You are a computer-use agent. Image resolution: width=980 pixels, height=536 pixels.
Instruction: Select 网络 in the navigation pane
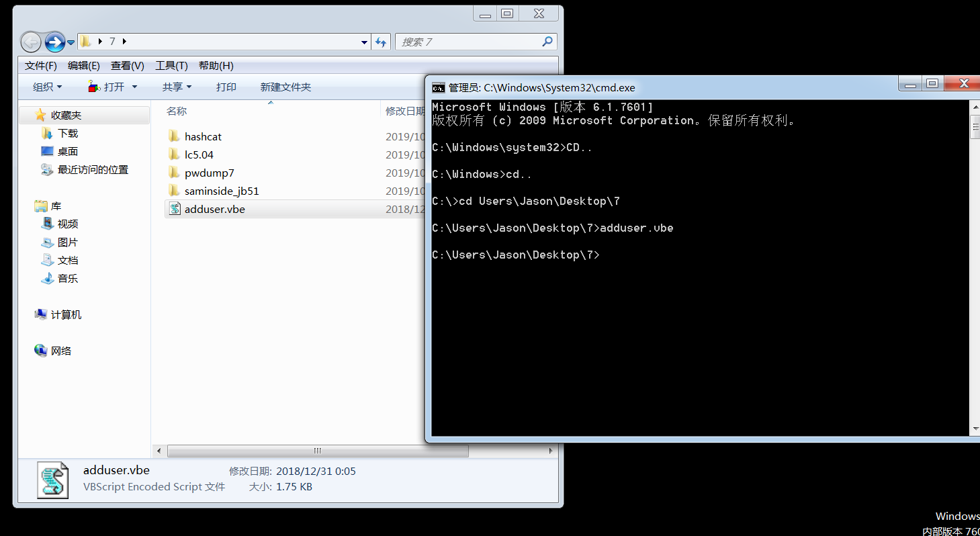[x=61, y=351]
